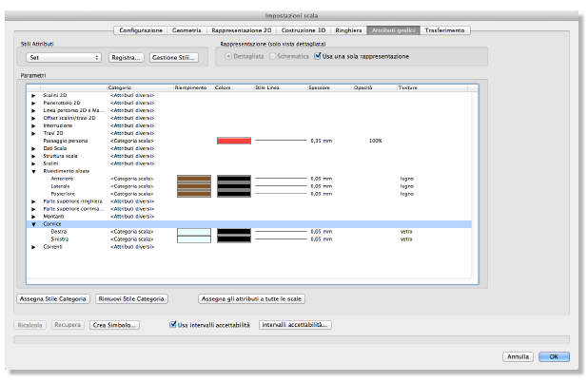Click the Registra... button
588x382 pixels.
126,57
